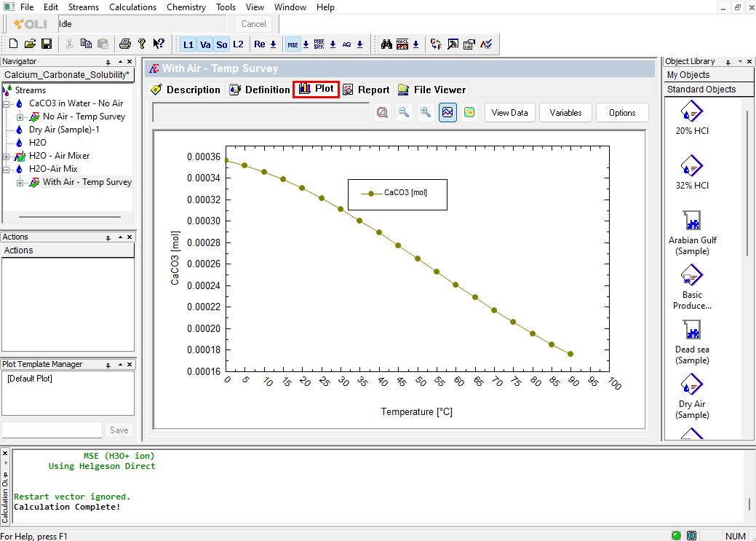Click the contour plot icon
This screenshot has height=541, width=756.
click(469, 112)
